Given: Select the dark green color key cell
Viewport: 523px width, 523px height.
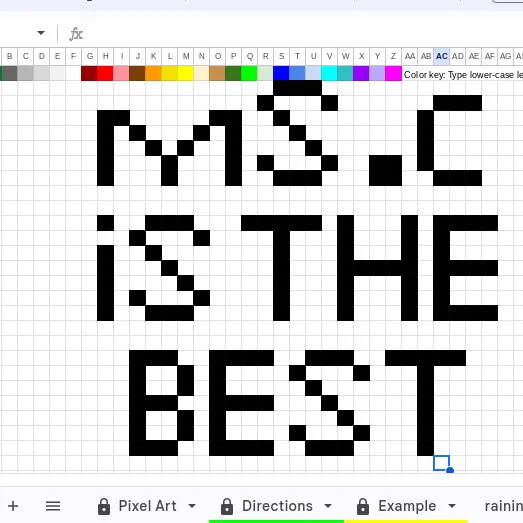Looking at the screenshot, I should point(233,74).
